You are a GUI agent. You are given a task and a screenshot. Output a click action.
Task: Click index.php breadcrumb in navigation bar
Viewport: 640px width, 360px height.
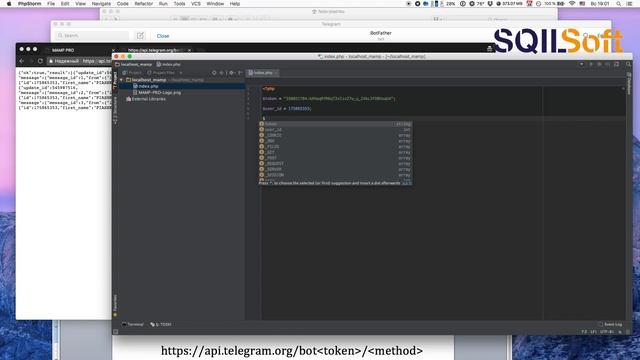pos(169,64)
